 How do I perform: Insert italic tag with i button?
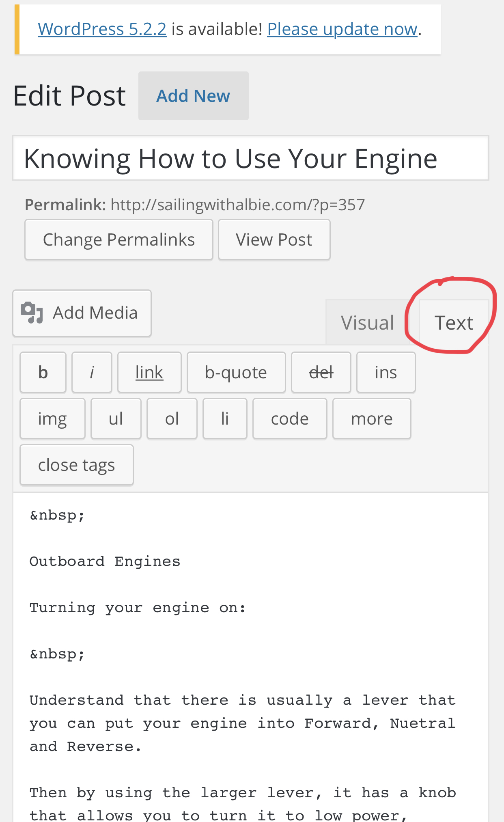pyautogui.click(x=92, y=372)
